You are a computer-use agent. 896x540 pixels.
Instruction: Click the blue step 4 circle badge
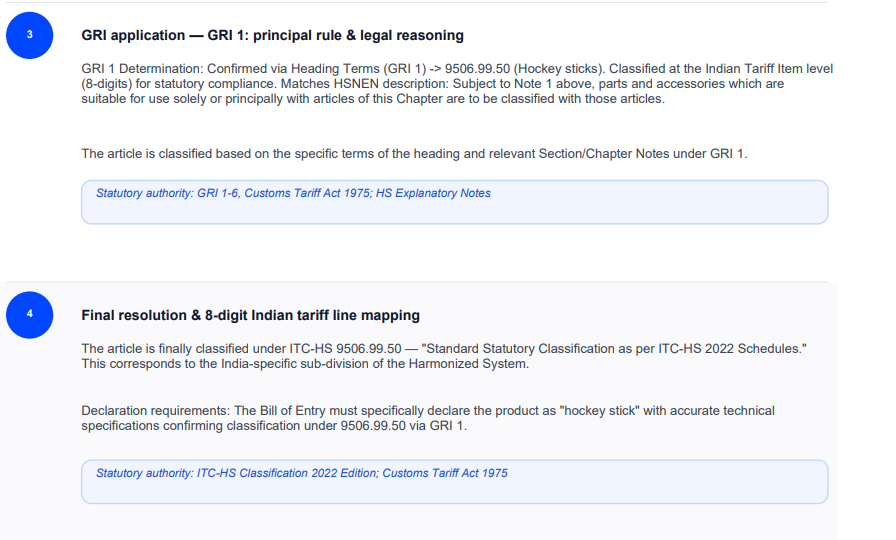click(x=30, y=315)
